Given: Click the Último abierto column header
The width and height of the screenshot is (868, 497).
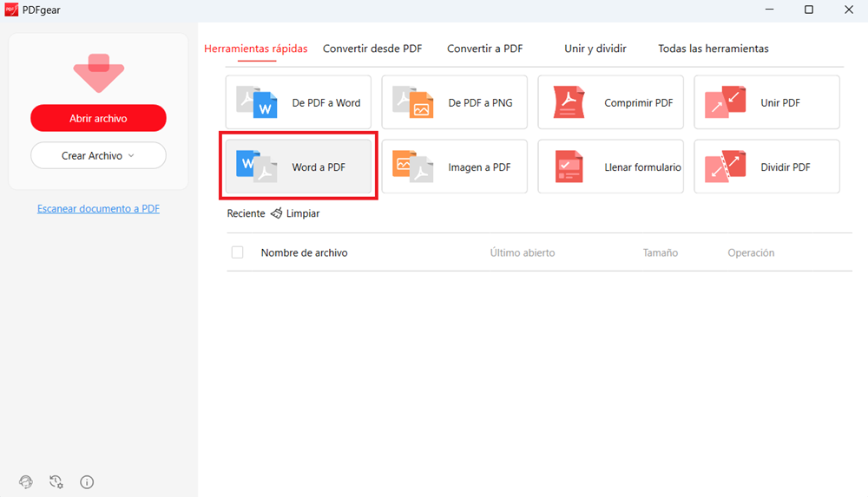Looking at the screenshot, I should pos(523,253).
